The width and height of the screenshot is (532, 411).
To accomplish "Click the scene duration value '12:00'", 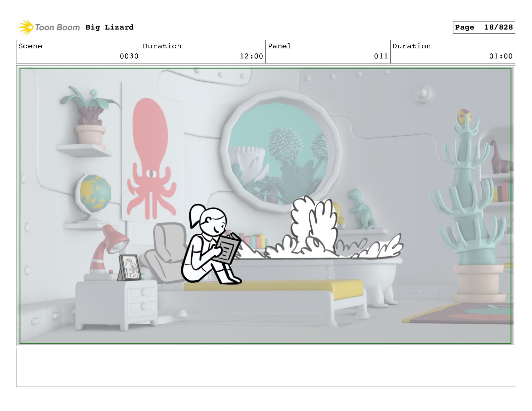I will pos(251,56).
